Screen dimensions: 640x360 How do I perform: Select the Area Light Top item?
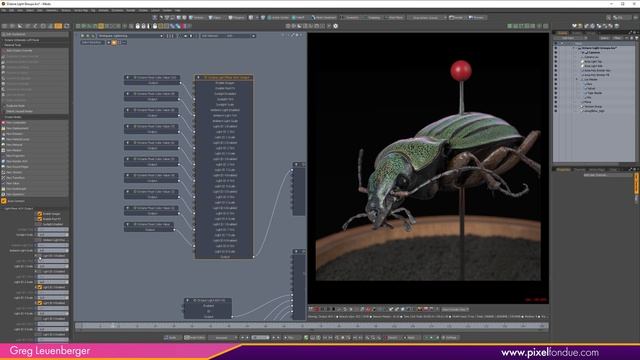point(593,62)
